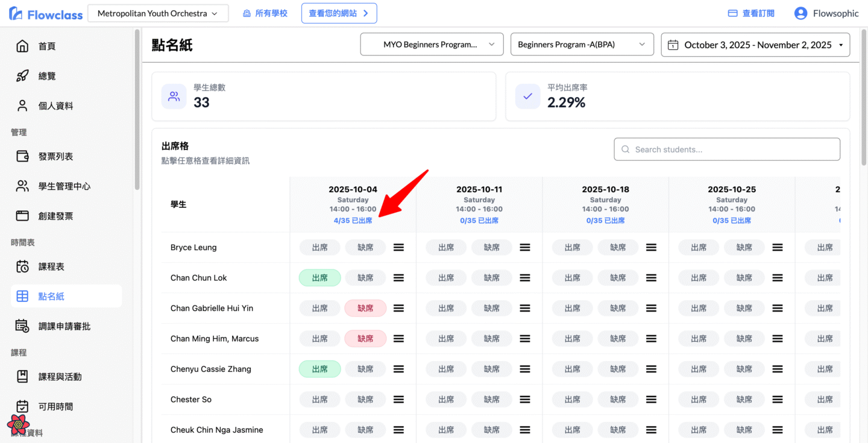Mark Bryce Leung 出席 on 2025-10-04
The image size is (868, 443).
(320, 247)
